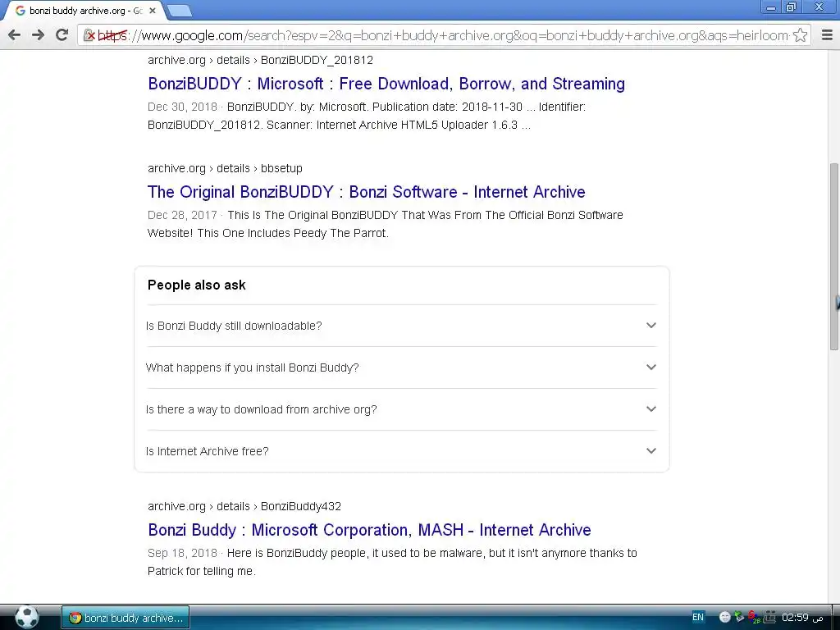The width and height of the screenshot is (840, 630).
Task: Click breadcrumb archive.org › details › bbsetup
Action: pyautogui.click(x=225, y=168)
